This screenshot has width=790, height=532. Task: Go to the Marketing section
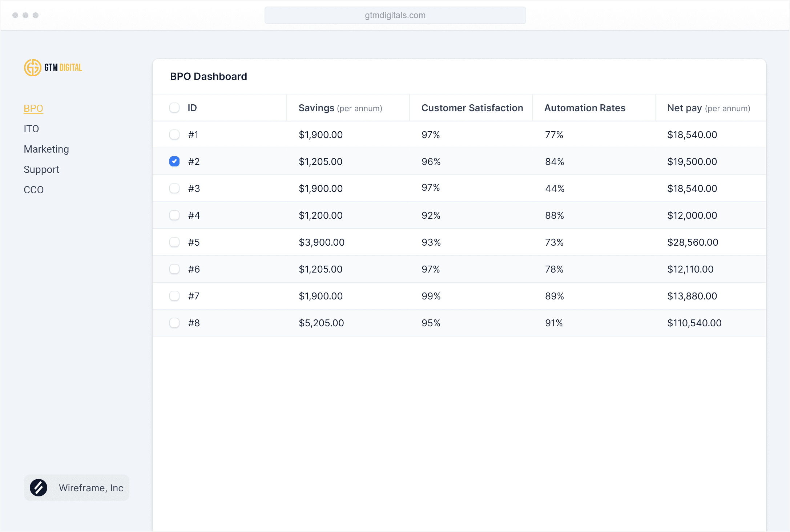coord(46,149)
